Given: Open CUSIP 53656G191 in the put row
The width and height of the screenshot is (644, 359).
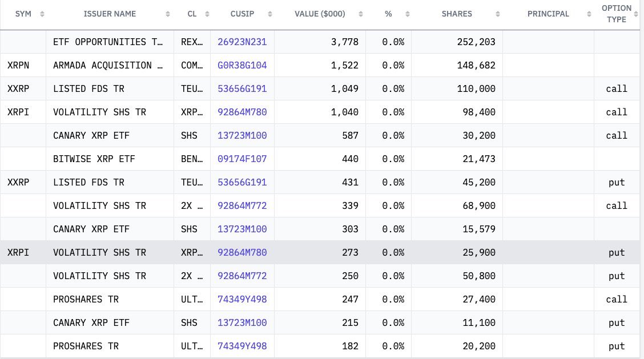Looking at the screenshot, I should (x=242, y=183).
